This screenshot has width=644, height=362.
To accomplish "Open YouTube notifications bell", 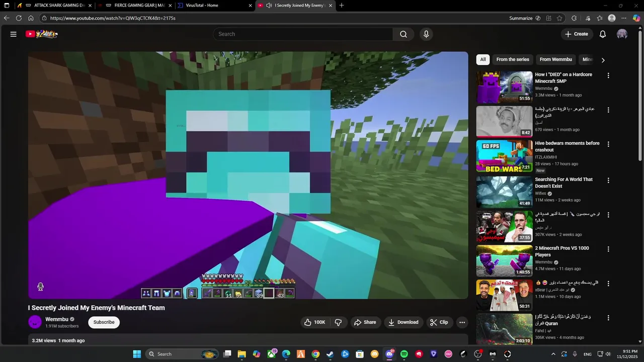I will coord(603,34).
